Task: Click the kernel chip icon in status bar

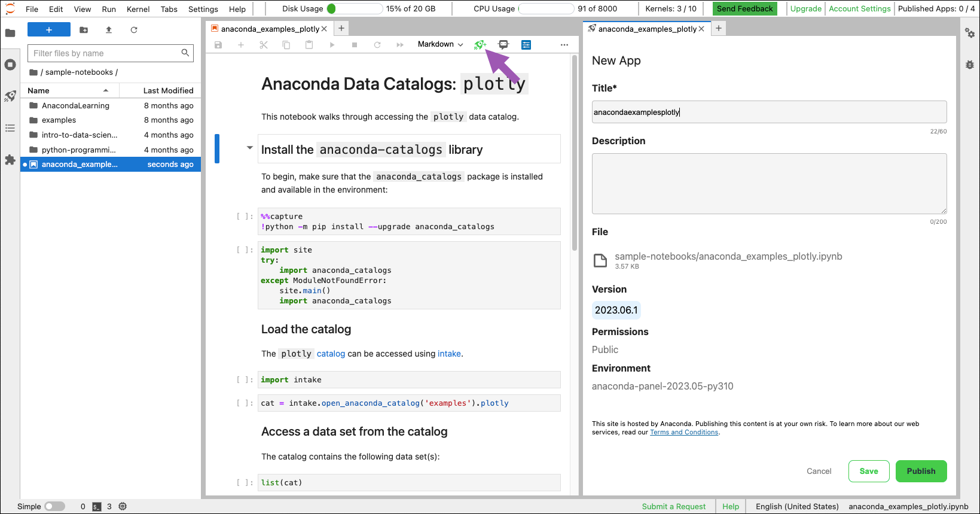Action: (123, 506)
